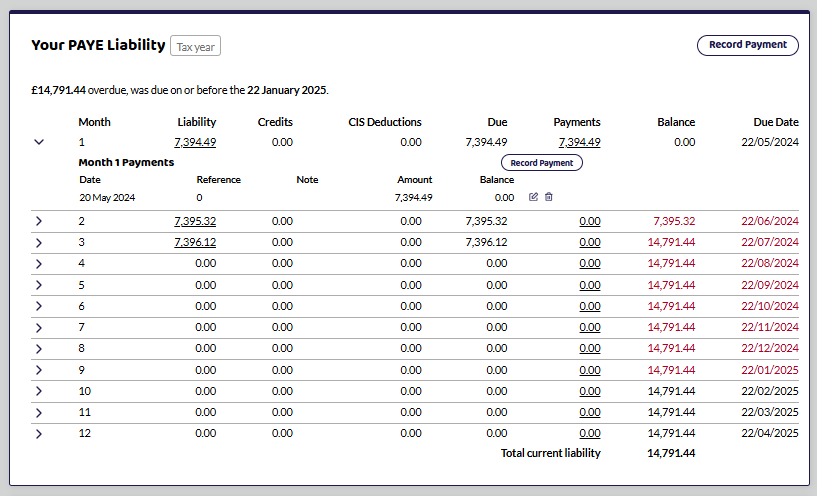This screenshot has height=496, width=817.
Task: Click the Credits column header
Action: 275,122
